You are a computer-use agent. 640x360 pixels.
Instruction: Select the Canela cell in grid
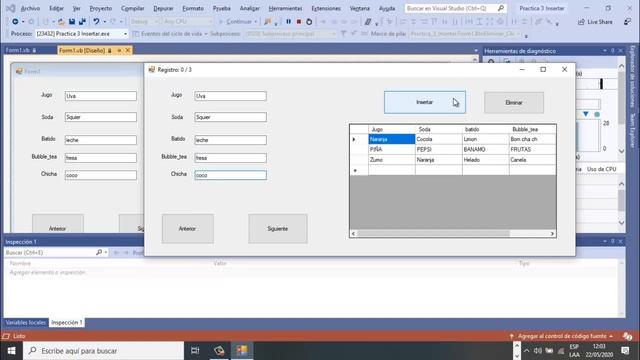pos(532,160)
